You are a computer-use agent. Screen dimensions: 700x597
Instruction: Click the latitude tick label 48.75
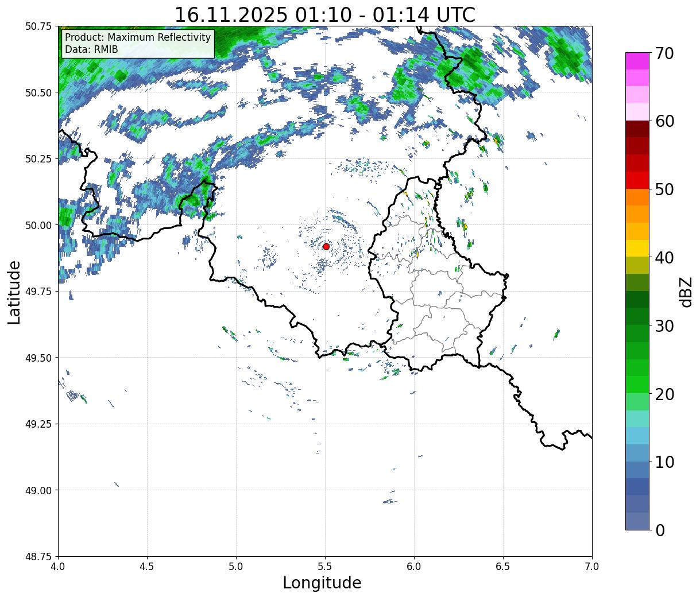click(38, 556)
